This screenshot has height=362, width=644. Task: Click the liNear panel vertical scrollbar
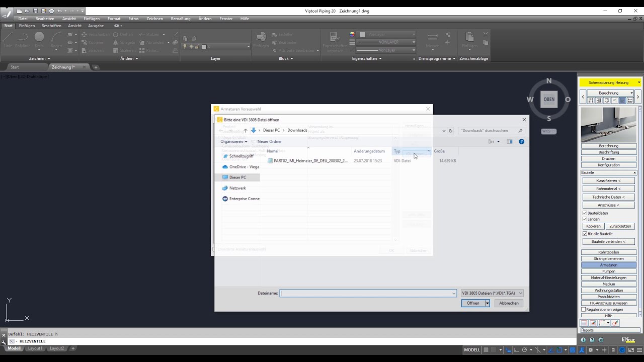click(x=640, y=211)
